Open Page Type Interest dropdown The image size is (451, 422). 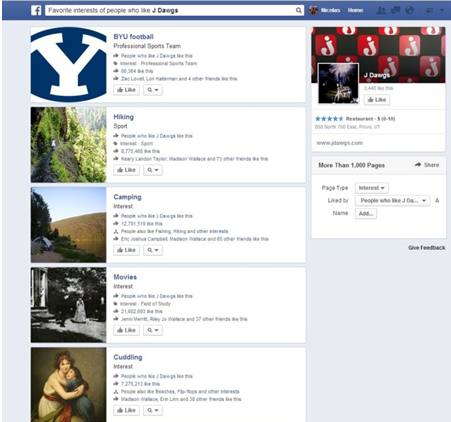pos(372,188)
